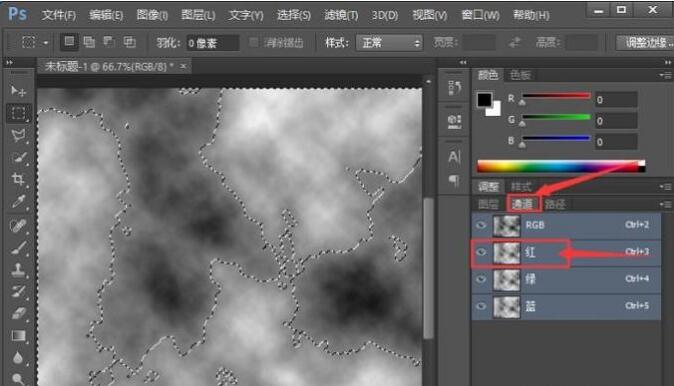Screen dimensions: 674x386
Task: Open the 选择(S) menu
Action: 294,15
